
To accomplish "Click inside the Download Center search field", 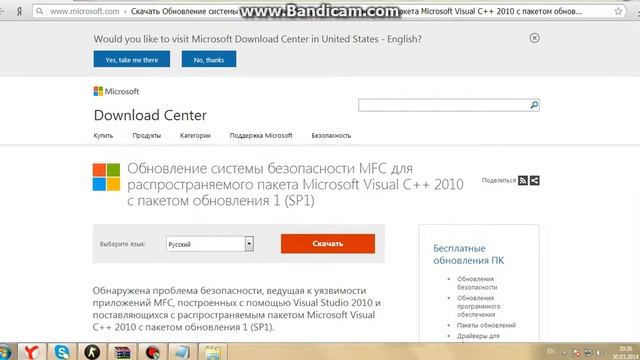I will (444, 105).
